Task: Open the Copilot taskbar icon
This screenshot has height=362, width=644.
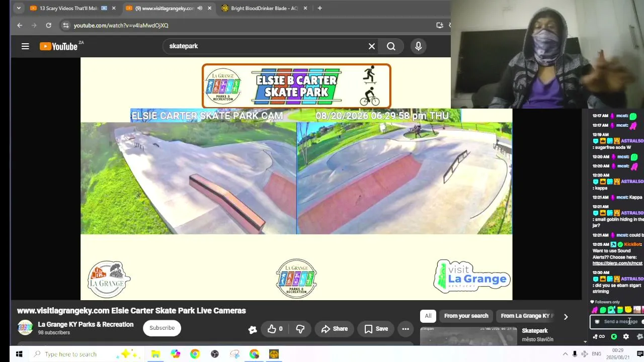Action: pos(175,354)
